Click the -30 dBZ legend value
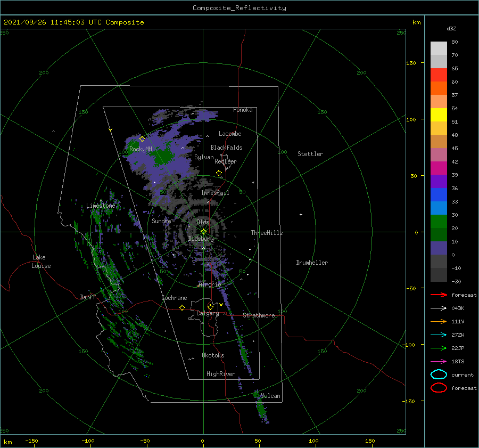 click(456, 281)
